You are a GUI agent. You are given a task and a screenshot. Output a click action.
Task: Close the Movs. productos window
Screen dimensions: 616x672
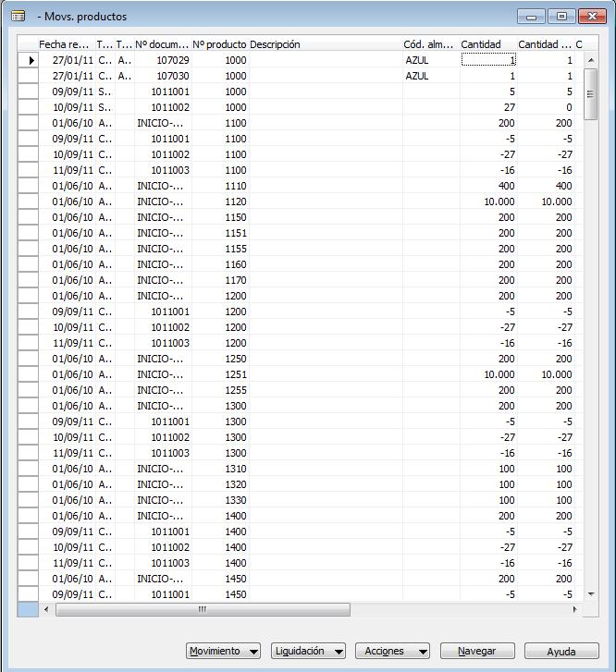(592, 17)
